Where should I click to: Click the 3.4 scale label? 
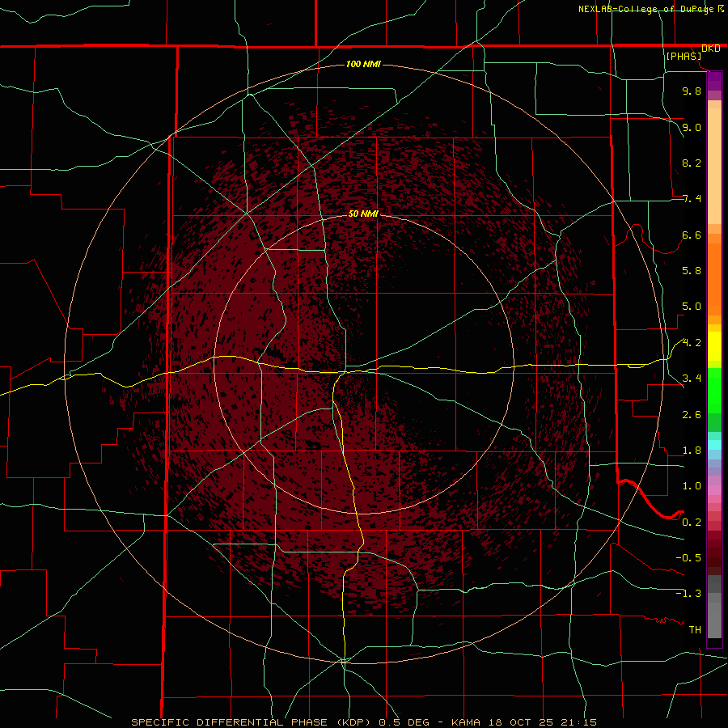(692, 379)
